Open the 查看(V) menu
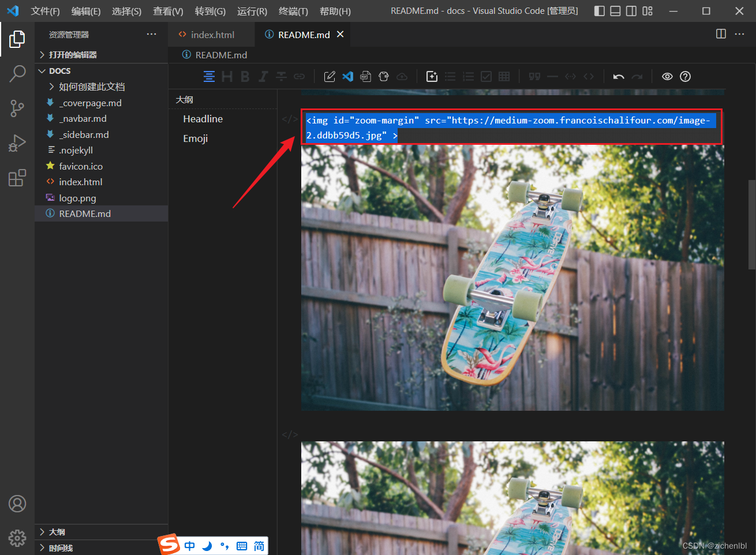This screenshot has width=756, height=555. point(168,11)
